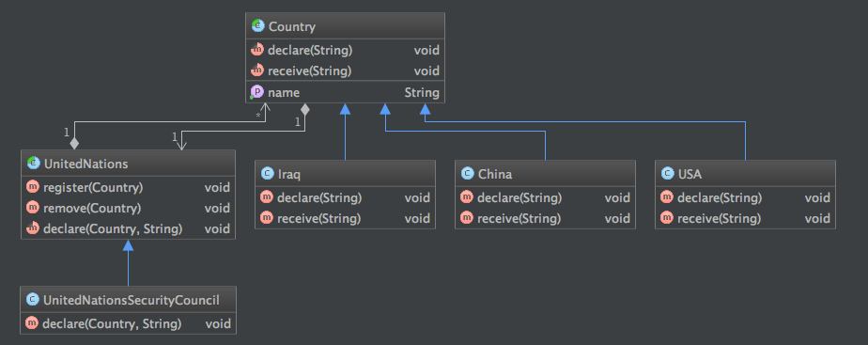Image resolution: width=868 pixels, height=345 pixels.
Task: Click inheritance arrow from Iraq to Country
Action: tap(345, 110)
